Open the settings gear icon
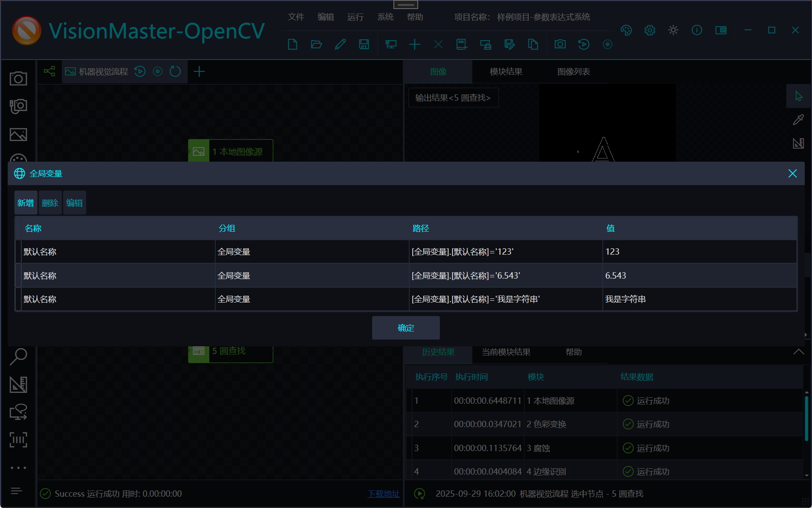The width and height of the screenshot is (812, 508). point(650,30)
